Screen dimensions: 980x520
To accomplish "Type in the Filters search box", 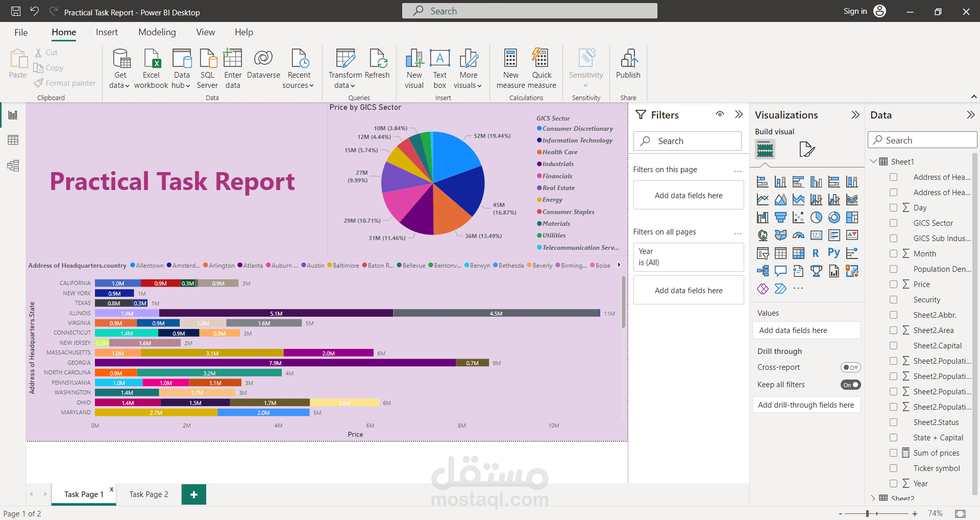I will tap(687, 140).
